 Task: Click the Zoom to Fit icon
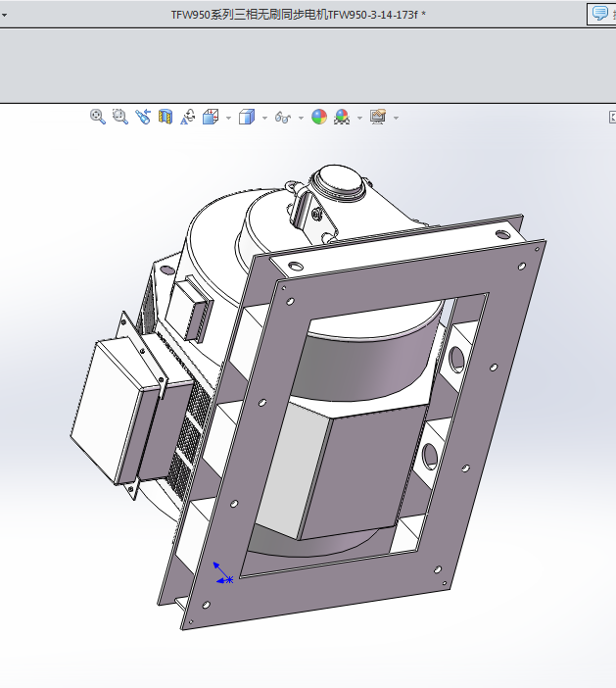[97, 117]
